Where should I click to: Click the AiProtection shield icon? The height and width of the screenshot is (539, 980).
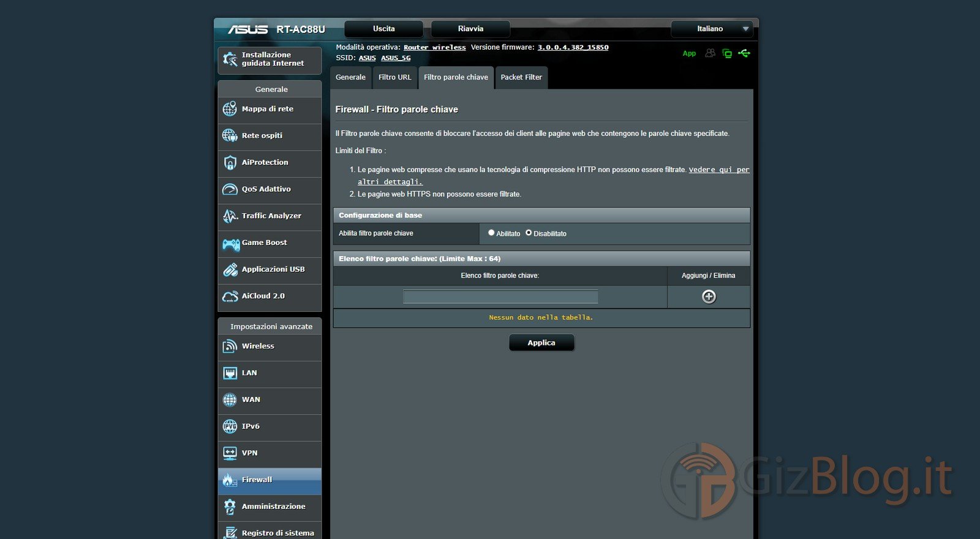[230, 162]
